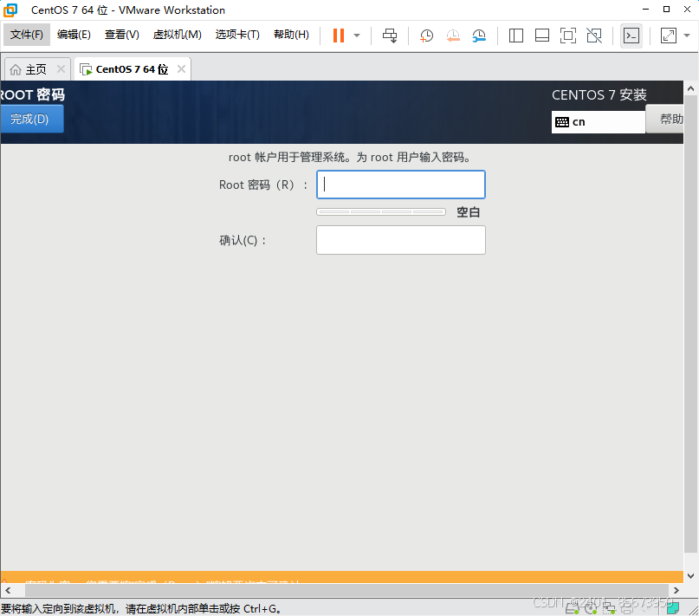Expand the power options dropdown arrow
The width and height of the screenshot is (699, 616).
(x=357, y=36)
